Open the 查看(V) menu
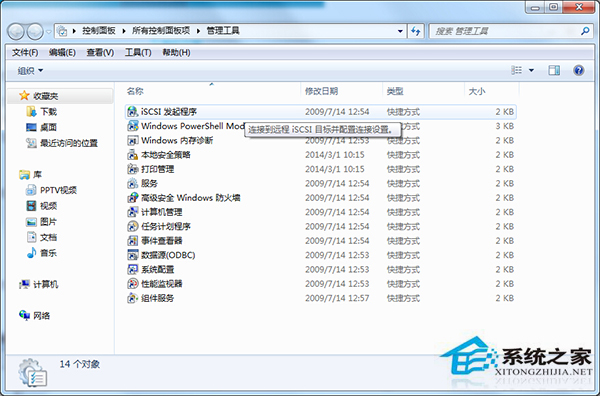Screen dimensions: 600x396 tap(100, 52)
